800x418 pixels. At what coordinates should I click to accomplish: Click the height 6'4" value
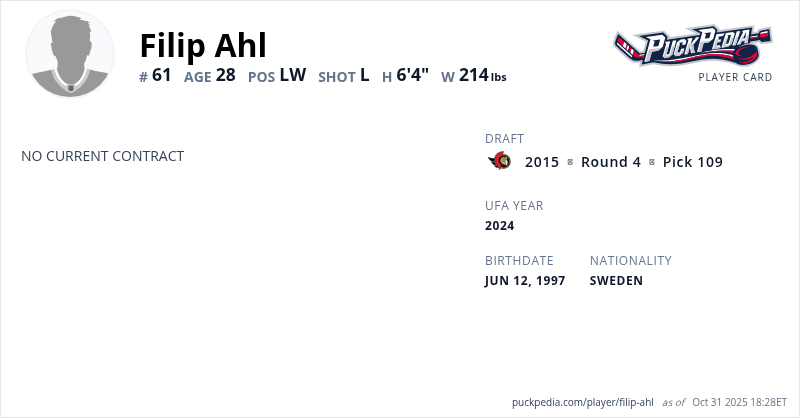[x=413, y=75]
